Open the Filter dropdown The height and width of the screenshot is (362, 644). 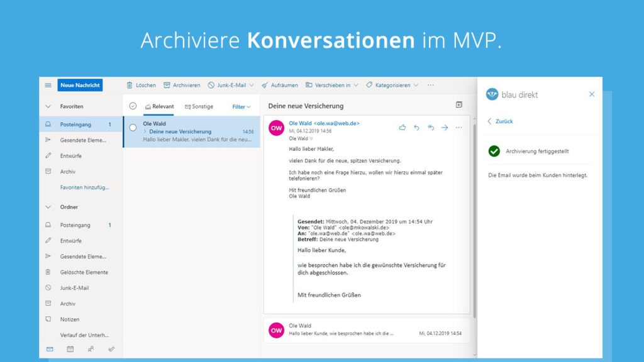[x=240, y=106]
